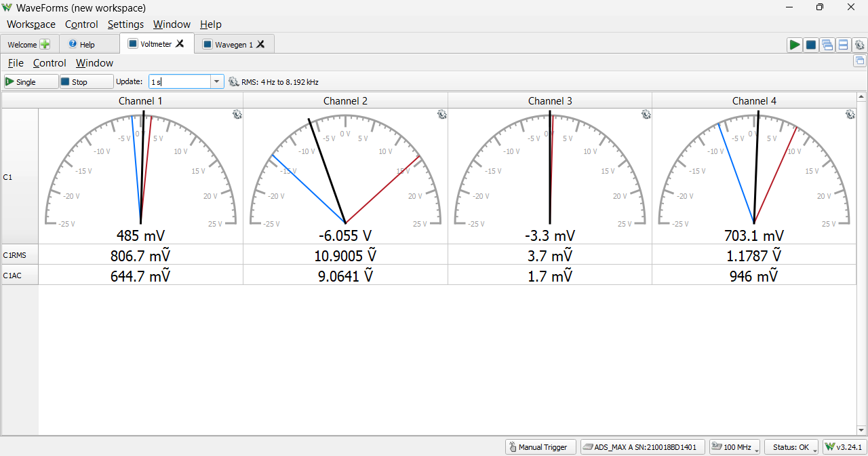Click the 946 mV AC value
The width and height of the screenshot is (868, 456).
[x=754, y=276]
